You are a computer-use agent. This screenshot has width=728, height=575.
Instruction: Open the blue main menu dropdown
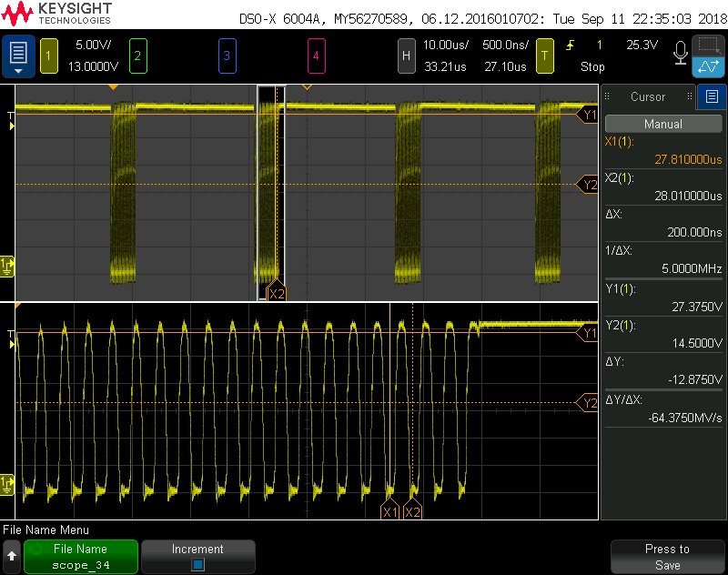click(x=18, y=56)
